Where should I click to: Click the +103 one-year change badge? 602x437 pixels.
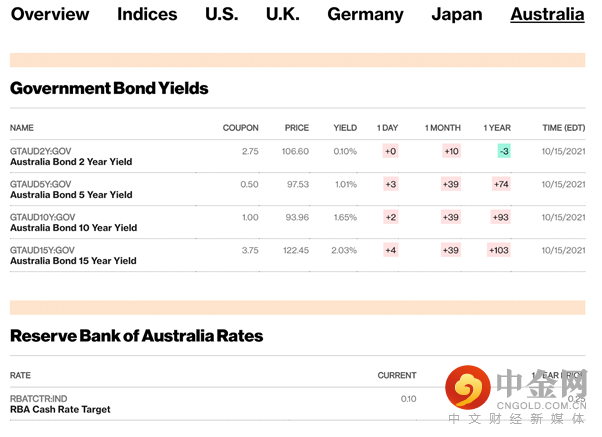[499, 250]
